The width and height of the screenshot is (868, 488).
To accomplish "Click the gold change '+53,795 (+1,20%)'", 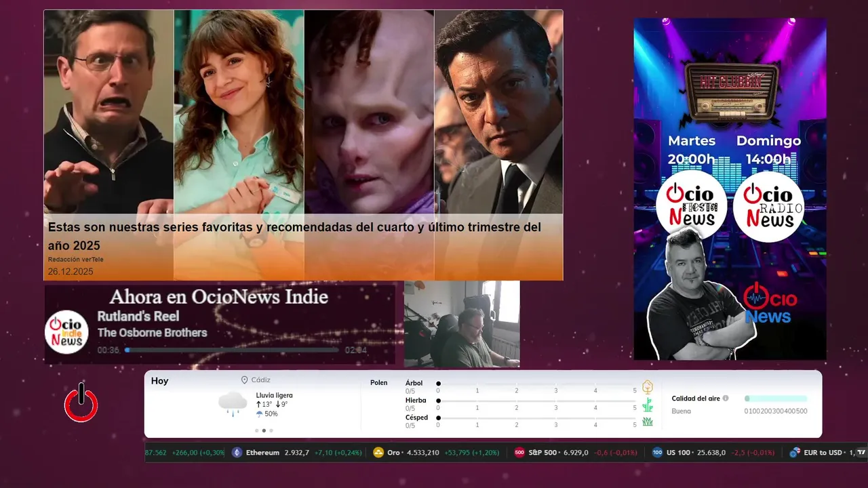I will tap(473, 453).
